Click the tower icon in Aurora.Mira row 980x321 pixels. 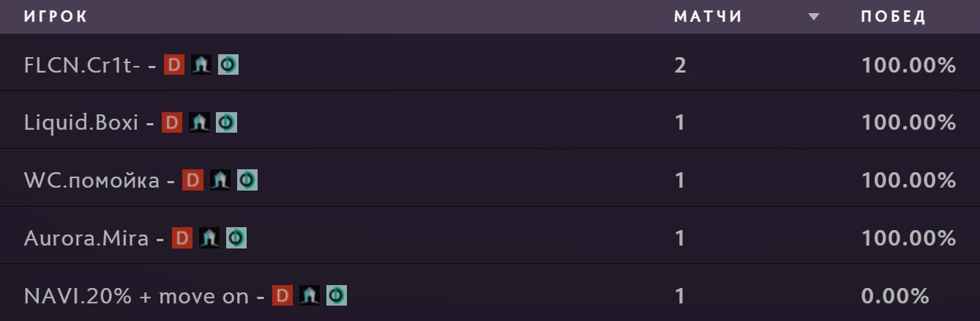click(x=209, y=237)
